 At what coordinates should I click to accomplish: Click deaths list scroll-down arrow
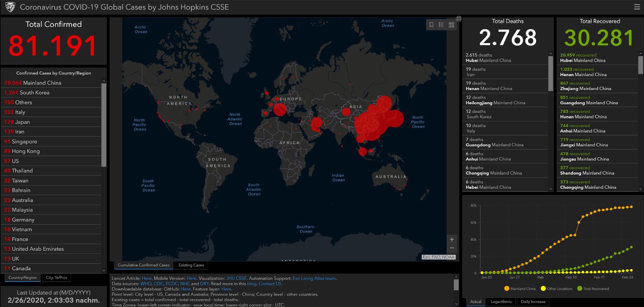coord(551,189)
